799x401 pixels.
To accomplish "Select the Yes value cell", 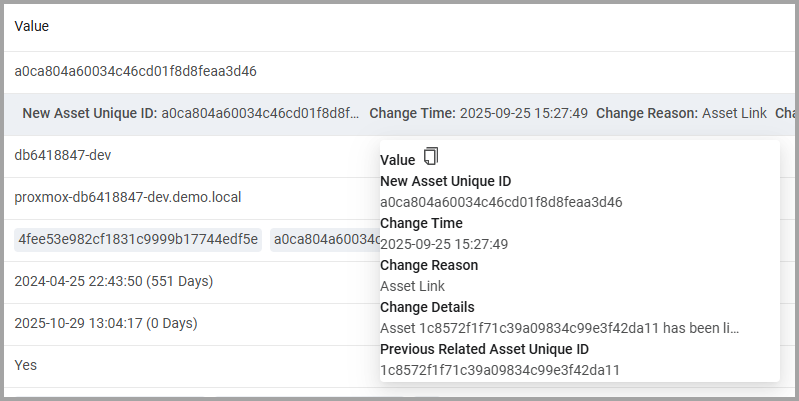I will pyautogui.click(x=25, y=365).
